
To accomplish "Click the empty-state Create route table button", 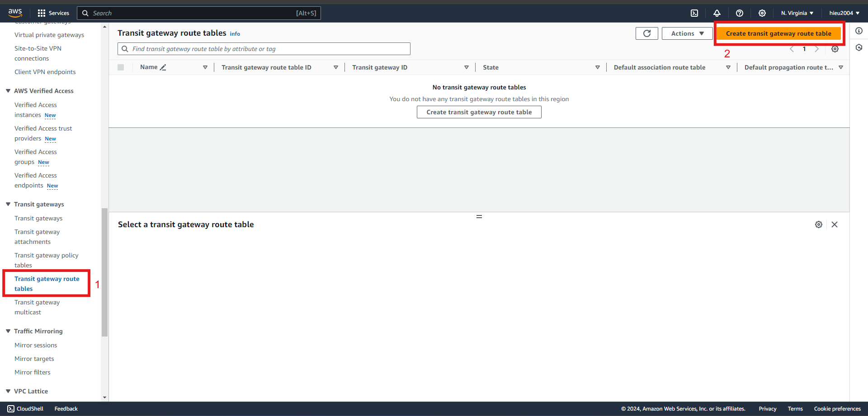I will [479, 112].
